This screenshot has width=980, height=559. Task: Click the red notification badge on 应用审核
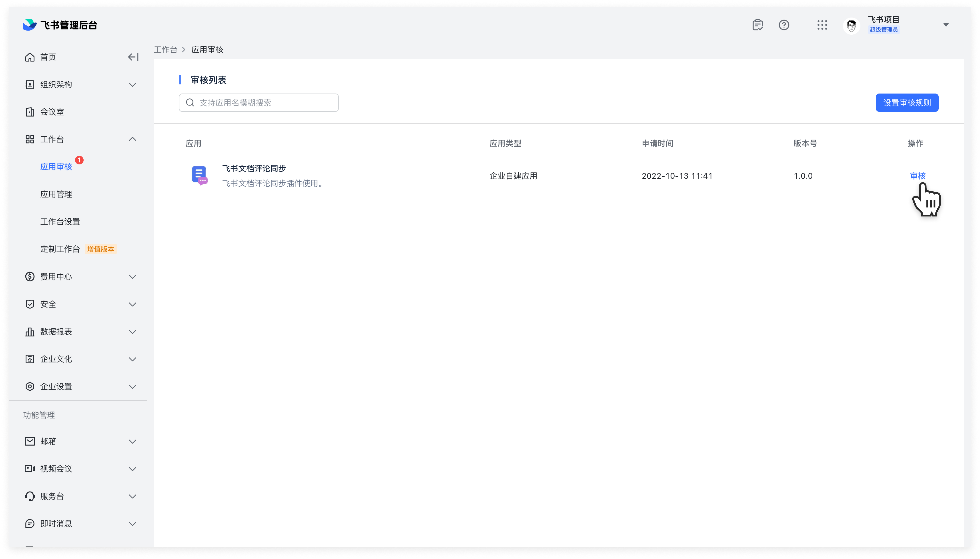point(79,160)
